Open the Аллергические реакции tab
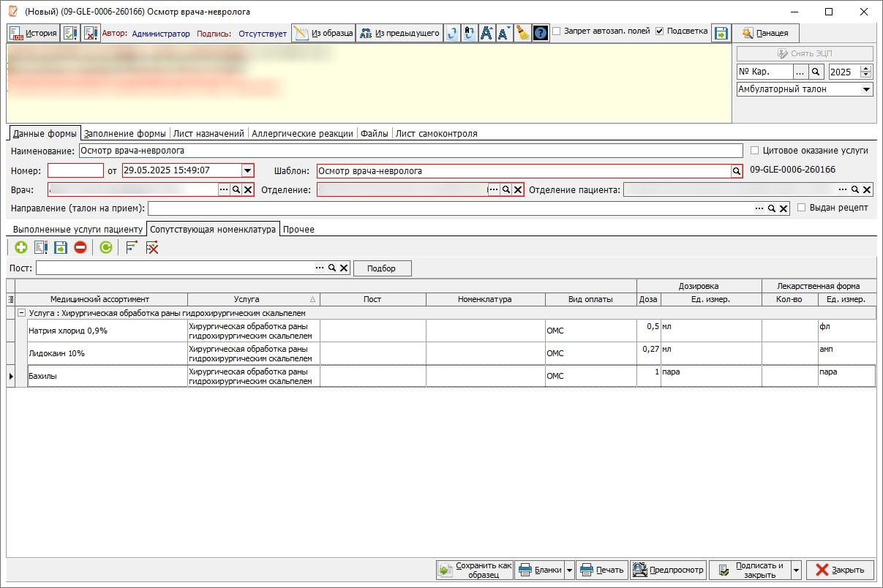 [x=303, y=134]
